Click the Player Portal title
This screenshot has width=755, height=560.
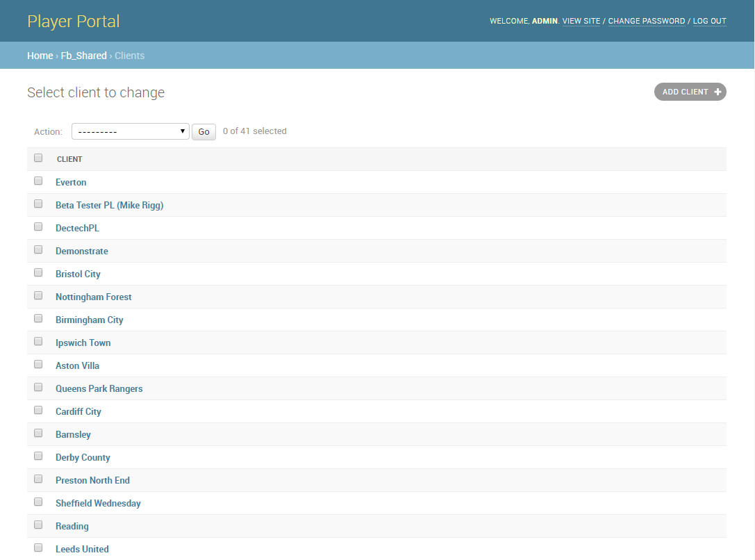(73, 22)
